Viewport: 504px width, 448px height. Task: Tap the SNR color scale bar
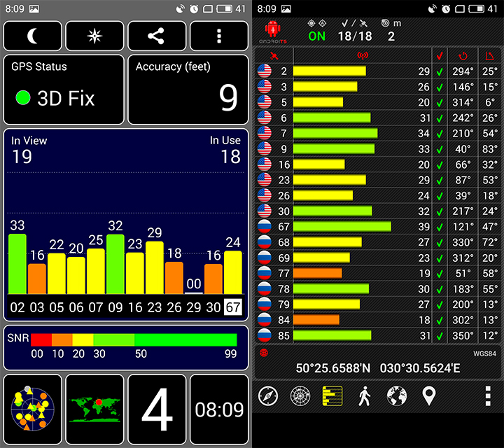[x=133, y=340]
